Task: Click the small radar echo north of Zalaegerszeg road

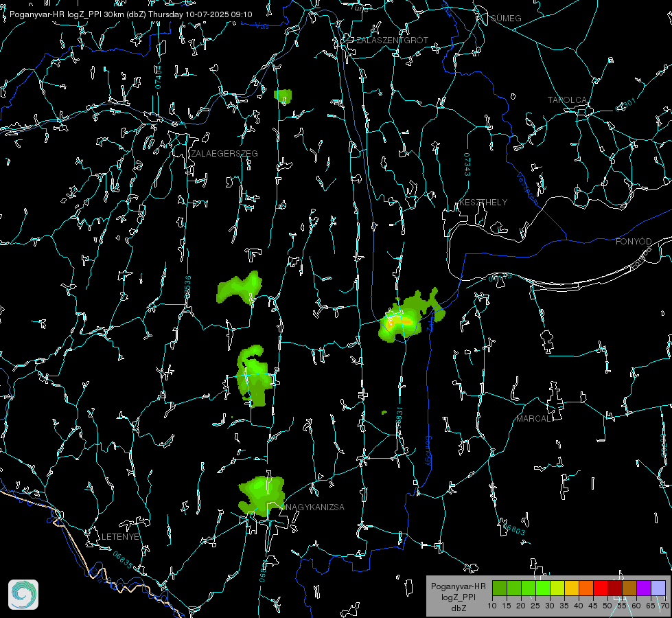Action: tap(283, 96)
